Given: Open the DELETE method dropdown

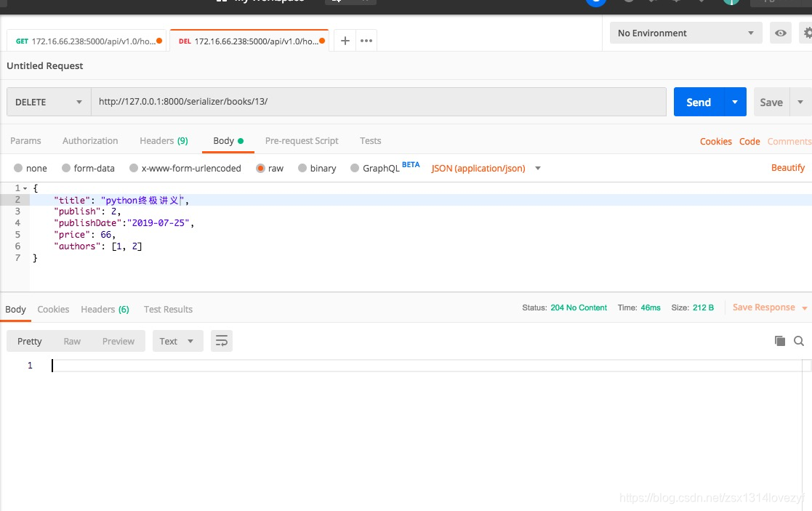Looking at the screenshot, I should 49,102.
